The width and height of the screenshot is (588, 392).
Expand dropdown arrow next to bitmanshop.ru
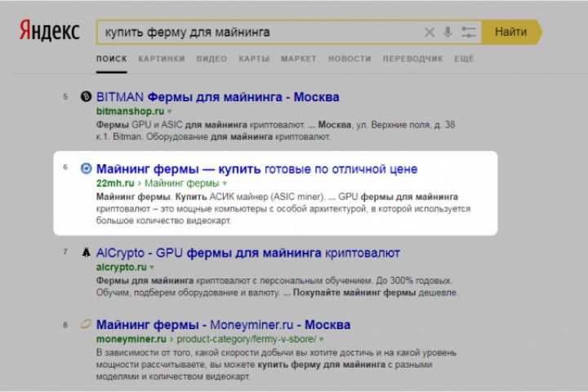click(x=170, y=111)
